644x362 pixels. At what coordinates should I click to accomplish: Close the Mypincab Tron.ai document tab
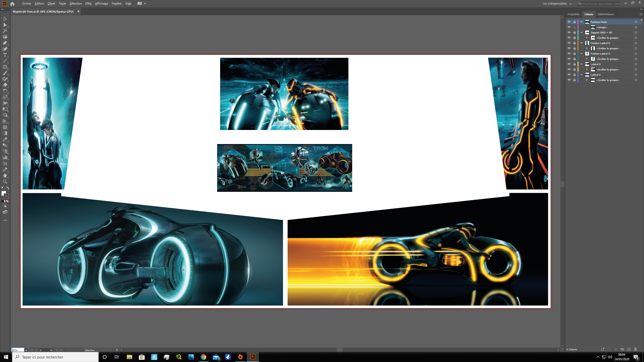[x=78, y=11]
